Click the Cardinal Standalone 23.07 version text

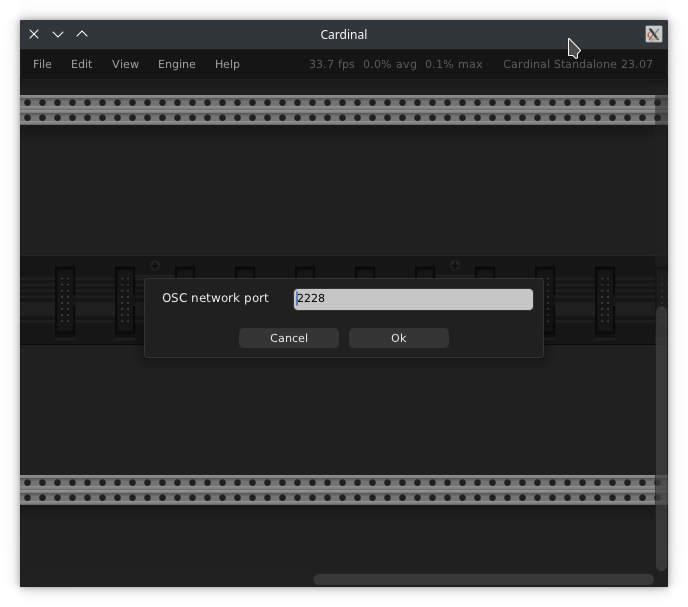point(577,64)
